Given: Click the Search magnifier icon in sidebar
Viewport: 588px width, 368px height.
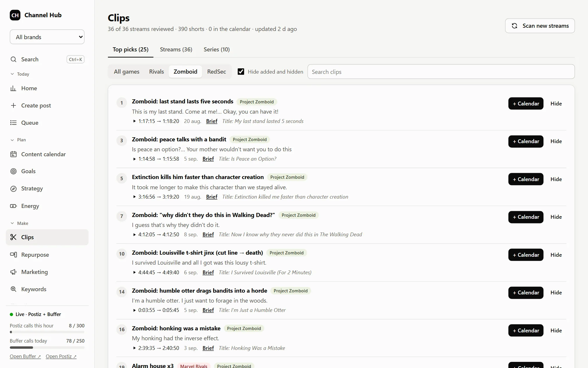Looking at the screenshot, I should [x=13, y=59].
